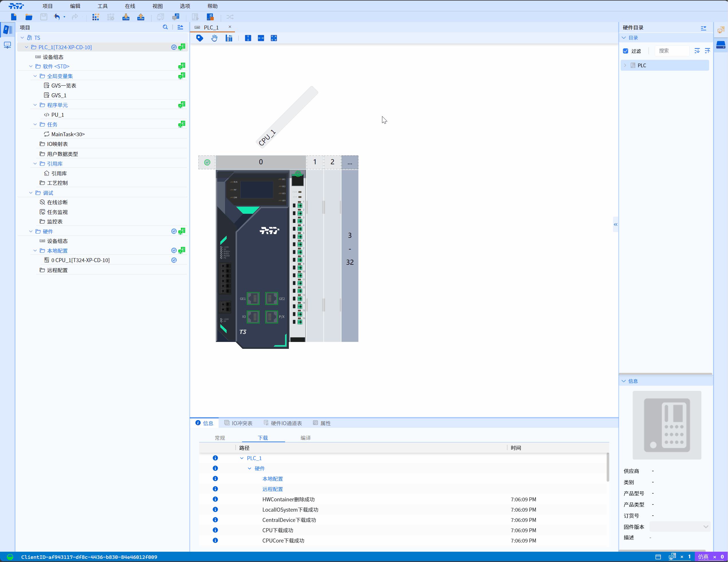Viewport: 728px width, 562px height.
Task: Click the fit height vertical arrows icon
Action: coord(248,38)
